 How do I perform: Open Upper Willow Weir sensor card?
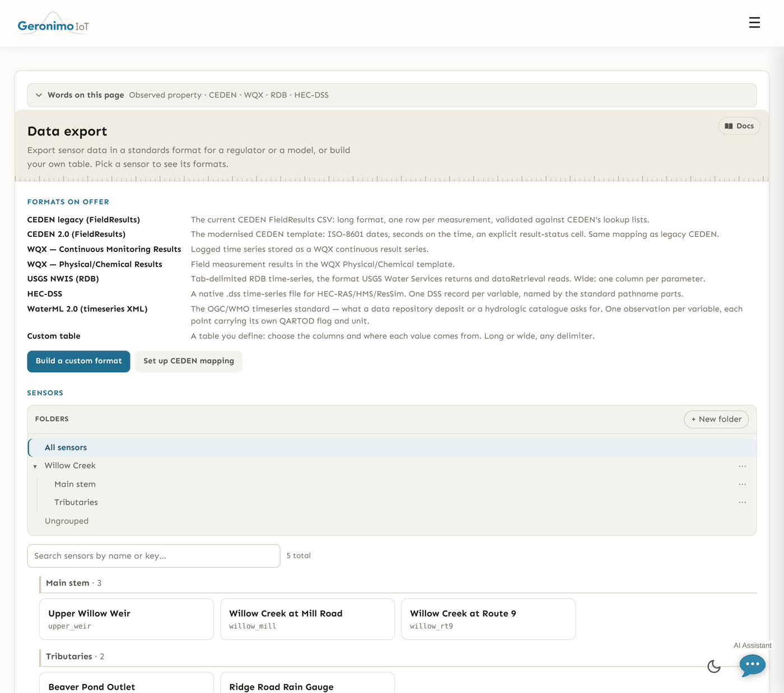[x=127, y=619]
